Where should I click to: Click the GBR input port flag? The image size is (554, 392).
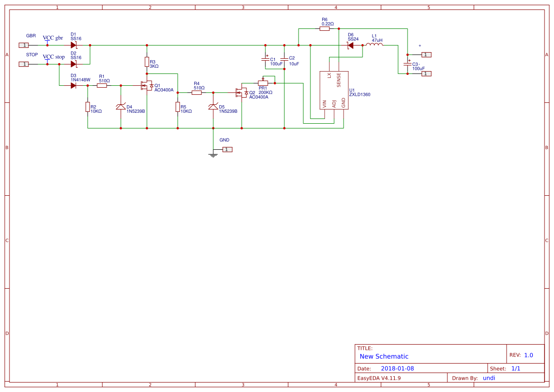23,45
